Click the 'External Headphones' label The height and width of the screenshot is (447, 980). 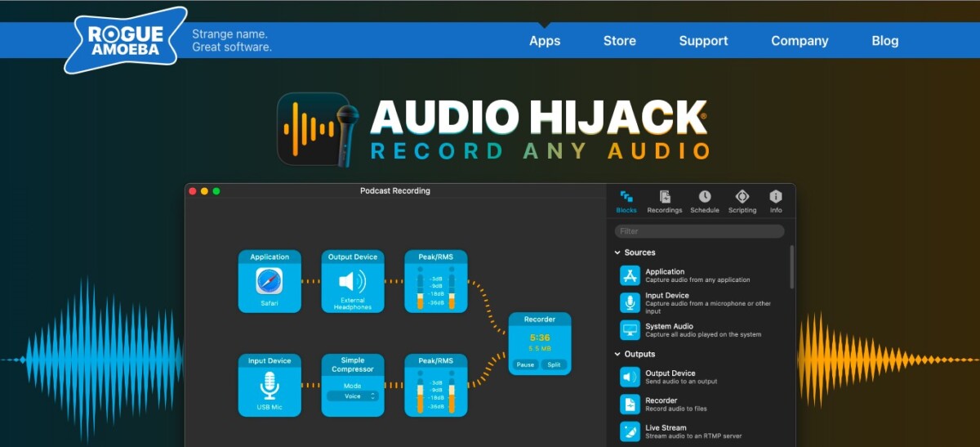(x=353, y=303)
